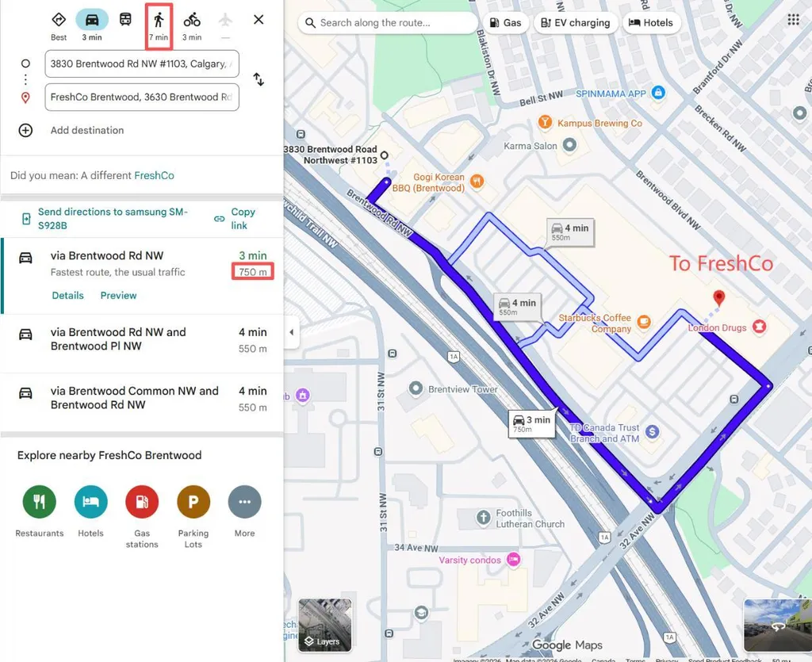Choose the cycling travel mode icon
The height and width of the screenshot is (662, 812).
(x=192, y=20)
